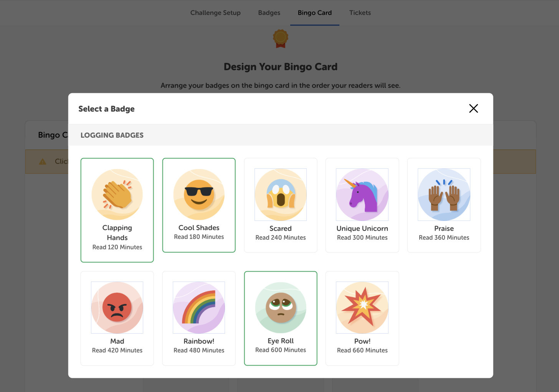Select the Bingo Card tab
559x392 pixels.
[x=314, y=13]
